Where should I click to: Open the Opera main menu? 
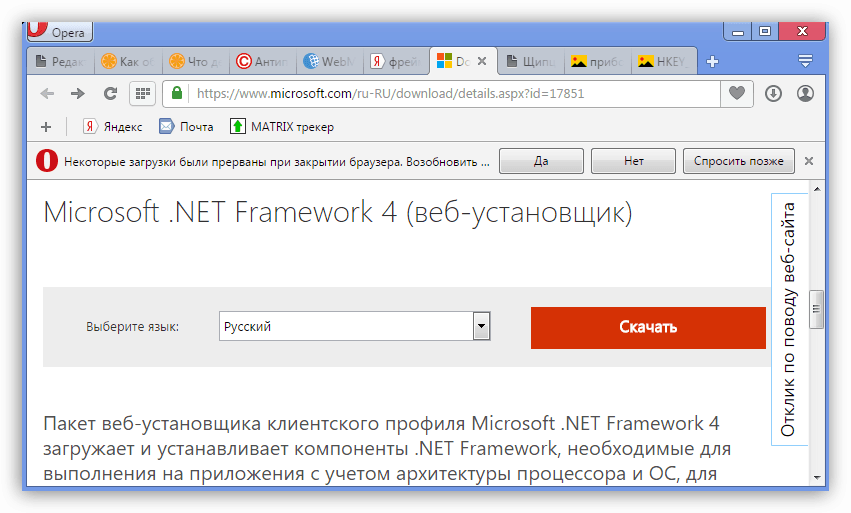pyautogui.click(x=60, y=31)
